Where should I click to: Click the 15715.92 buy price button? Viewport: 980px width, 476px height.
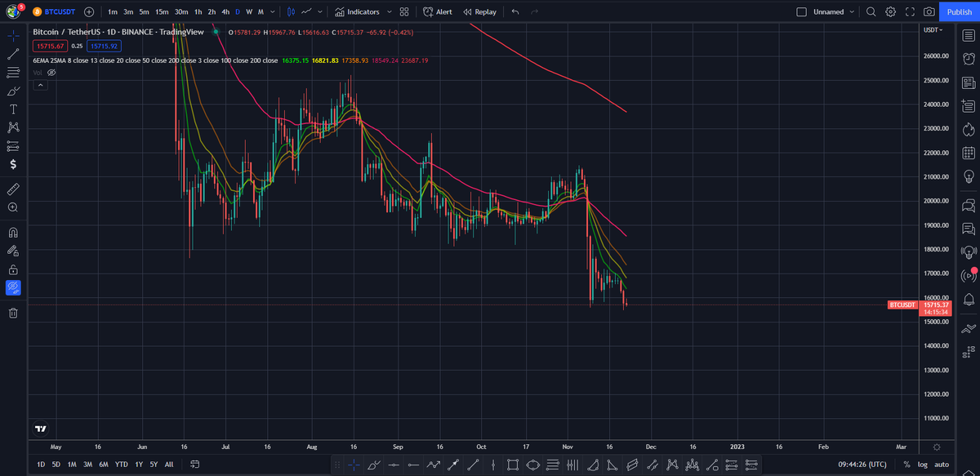click(105, 46)
